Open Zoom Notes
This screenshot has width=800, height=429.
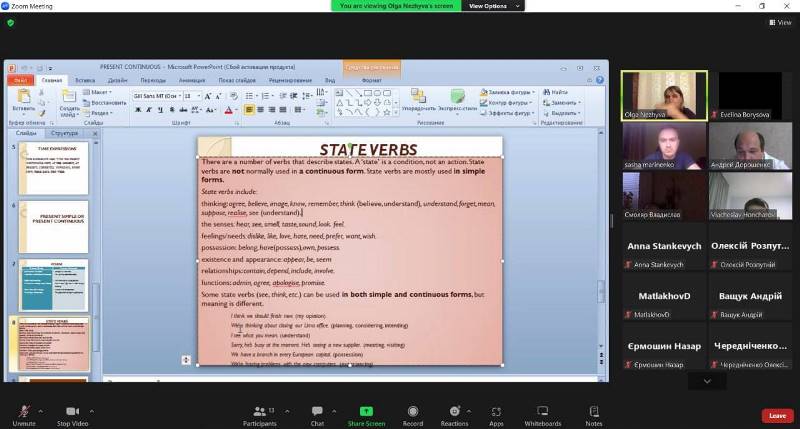[594, 415]
